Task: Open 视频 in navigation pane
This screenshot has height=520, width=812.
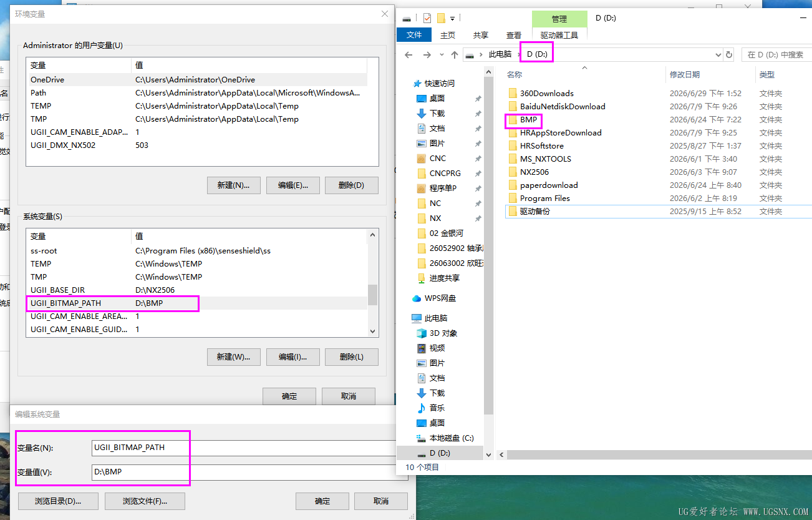Action: (437, 348)
